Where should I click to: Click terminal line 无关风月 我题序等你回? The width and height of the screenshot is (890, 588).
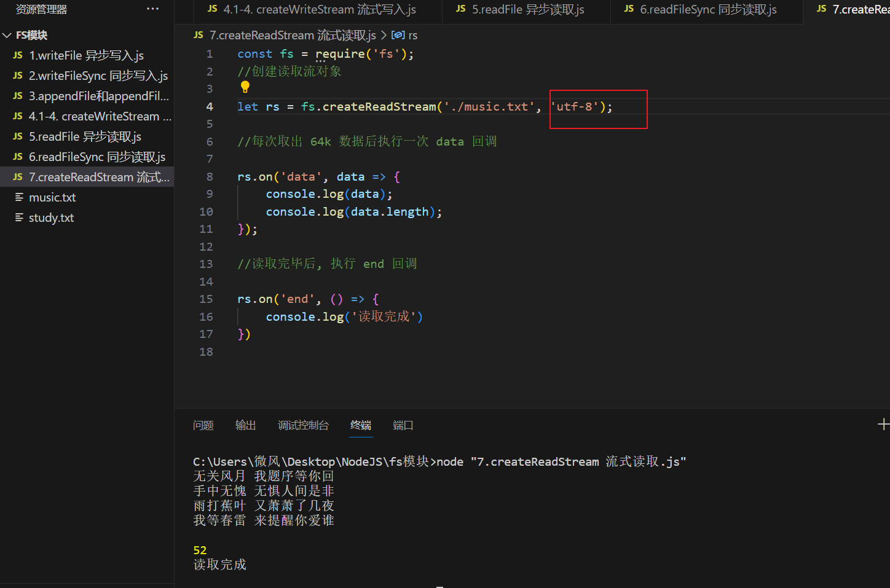pos(264,476)
